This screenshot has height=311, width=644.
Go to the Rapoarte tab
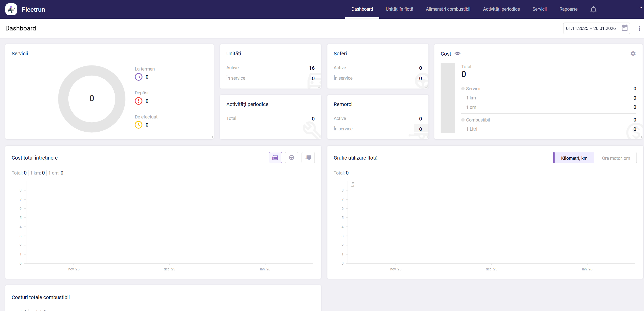coord(568,9)
